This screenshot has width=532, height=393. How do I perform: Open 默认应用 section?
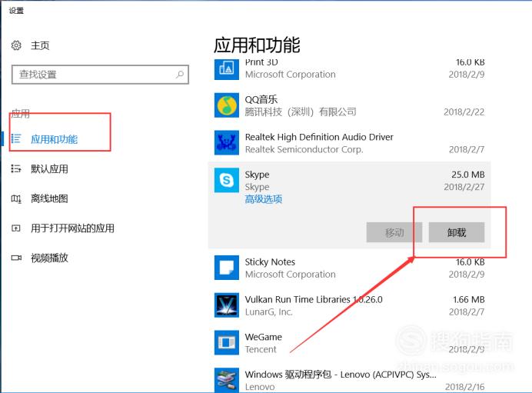(x=49, y=168)
